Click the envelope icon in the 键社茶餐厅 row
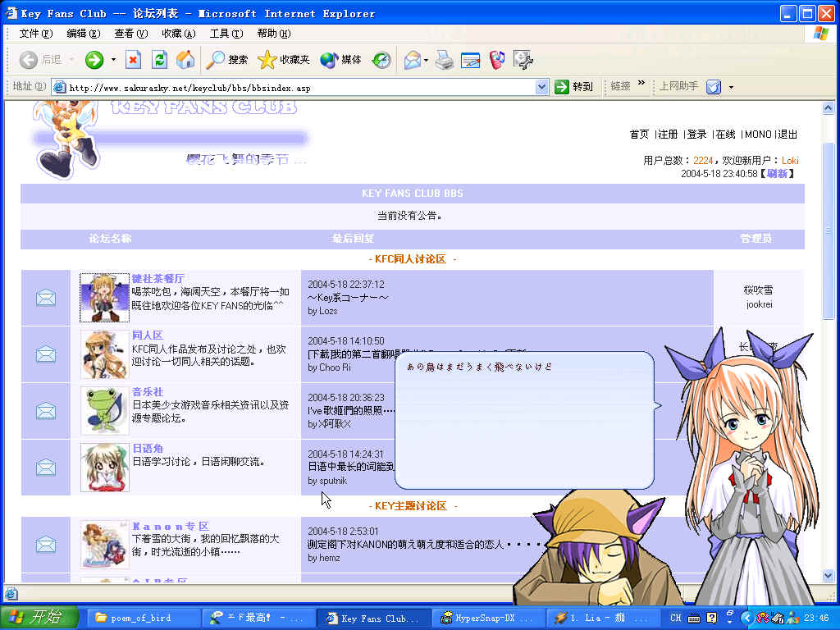 tap(46, 297)
